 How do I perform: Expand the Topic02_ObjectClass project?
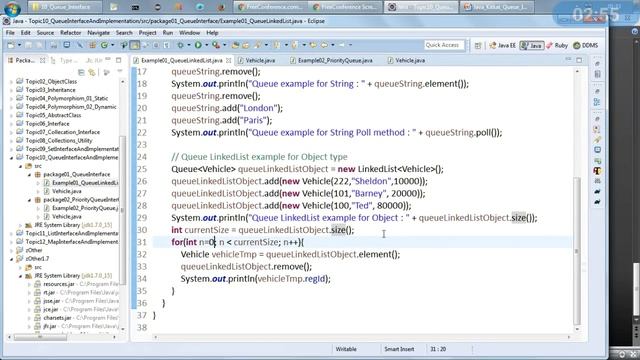click(11, 82)
